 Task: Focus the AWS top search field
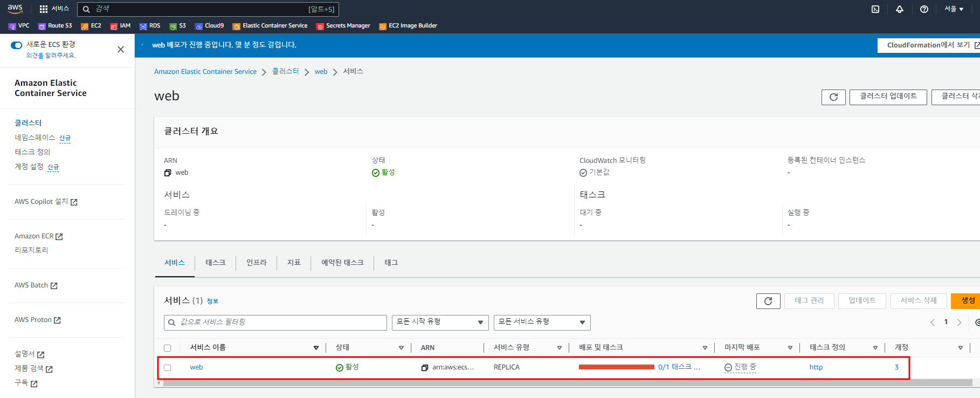[208, 9]
